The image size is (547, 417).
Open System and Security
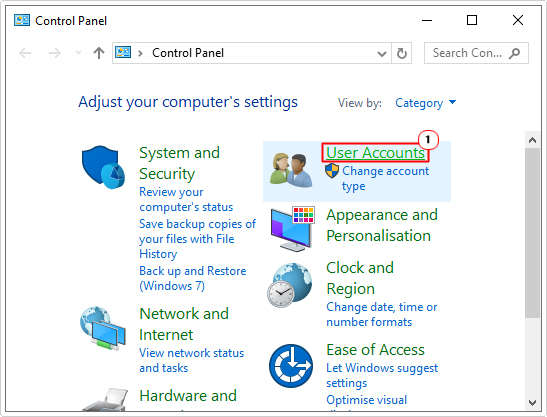[179, 163]
